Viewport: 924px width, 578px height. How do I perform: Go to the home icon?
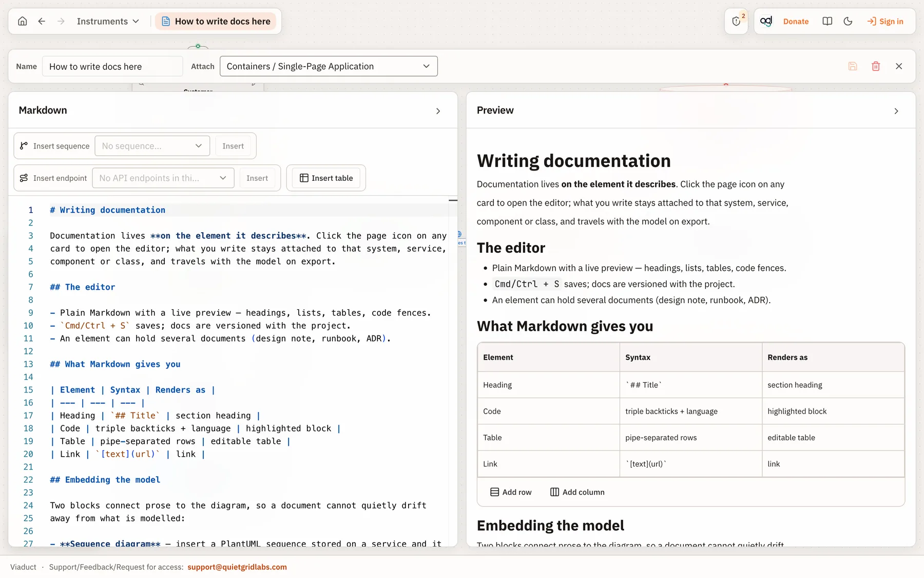tap(23, 21)
